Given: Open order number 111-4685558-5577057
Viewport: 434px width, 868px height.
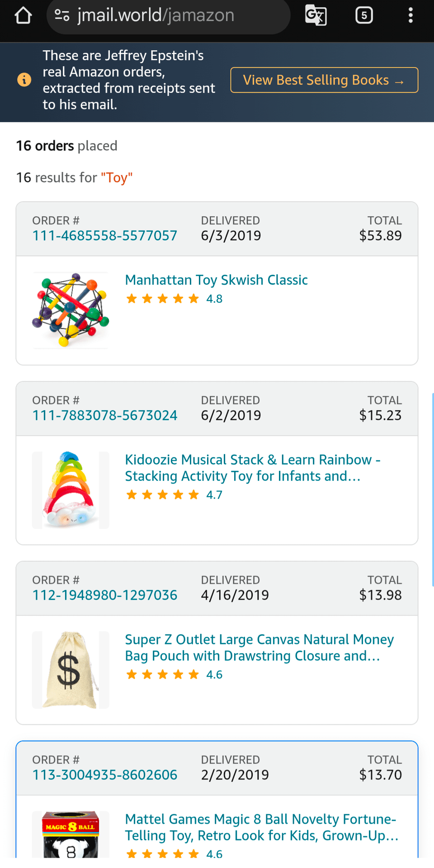Looking at the screenshot, I should click(104, 236).
